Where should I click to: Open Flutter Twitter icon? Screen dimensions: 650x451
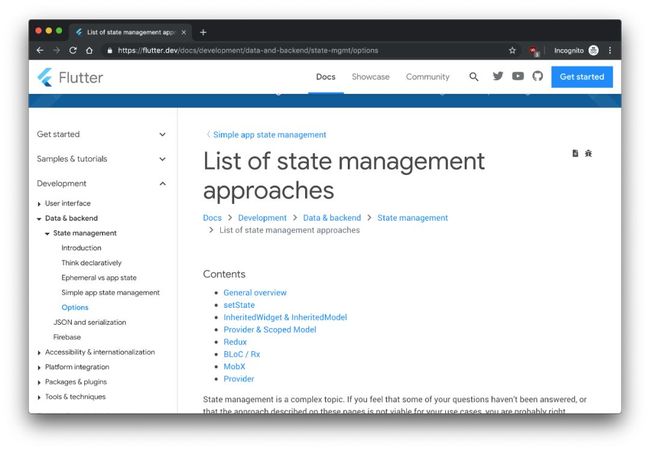click(x=498, y=76)
